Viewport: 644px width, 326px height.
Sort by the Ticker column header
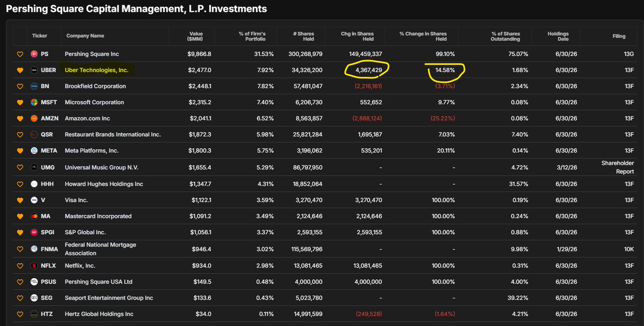coord(40,36)
